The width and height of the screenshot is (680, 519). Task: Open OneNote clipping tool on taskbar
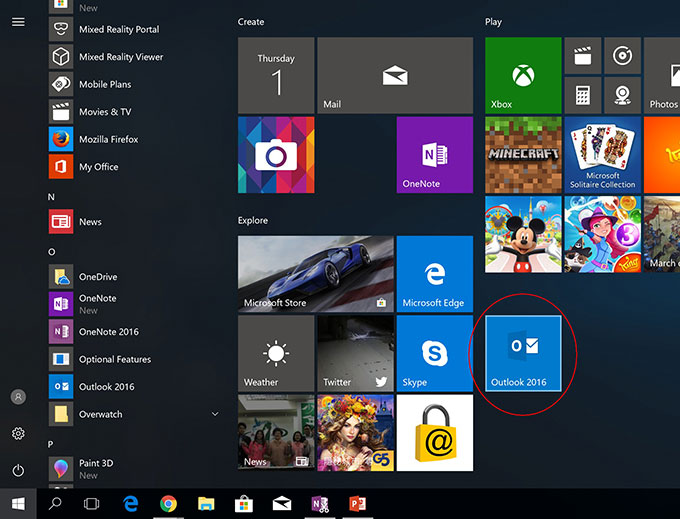(320, 503)
